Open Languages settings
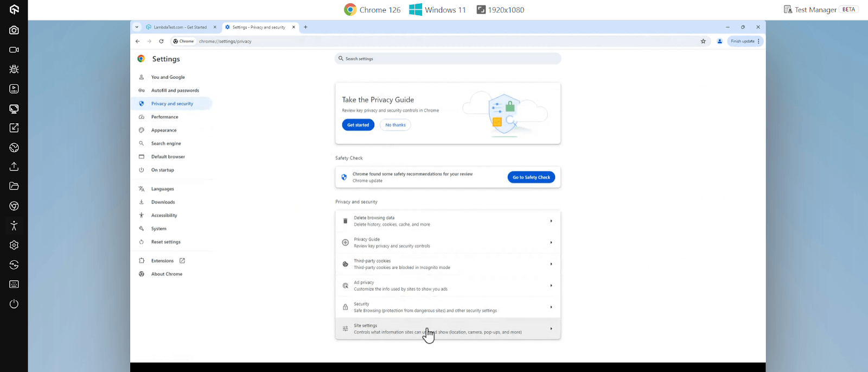 pyautogui.click(x=163, y=189)
